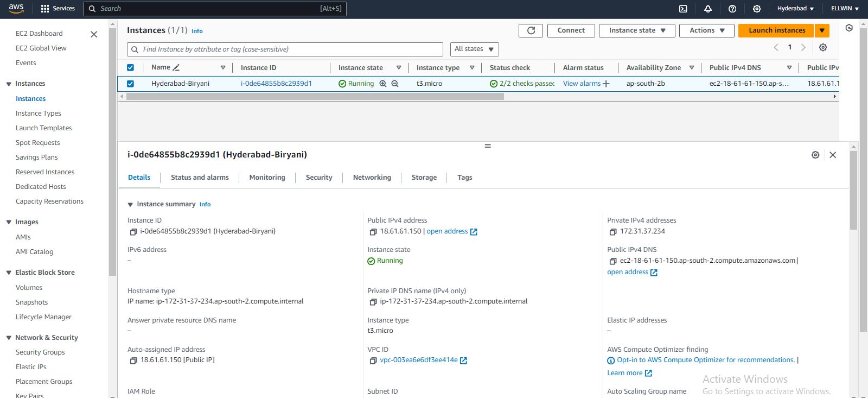The height and width of the screenshot is (398, 868).
Task: Edit the Name column pencil icon
Action: coord(176,67)
